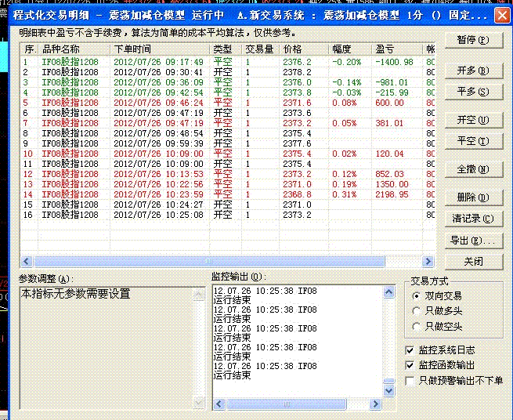The height and width of the screenshot is (420, 513).
Task: Click the 暂停(P) pause button
Action: point(473,40)
